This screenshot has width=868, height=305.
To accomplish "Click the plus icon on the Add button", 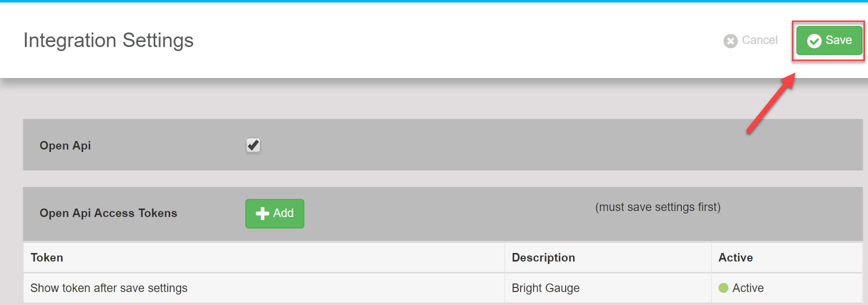I will click(262, 213).
